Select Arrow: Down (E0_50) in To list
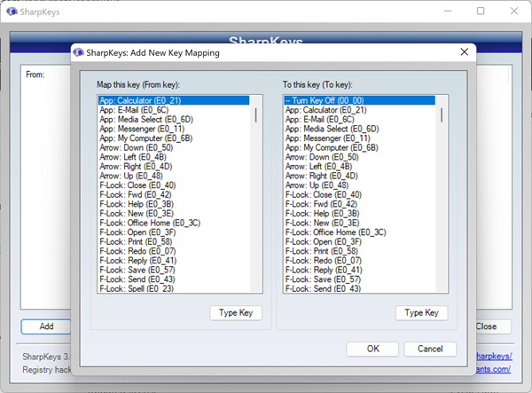 tap(360, 157)
